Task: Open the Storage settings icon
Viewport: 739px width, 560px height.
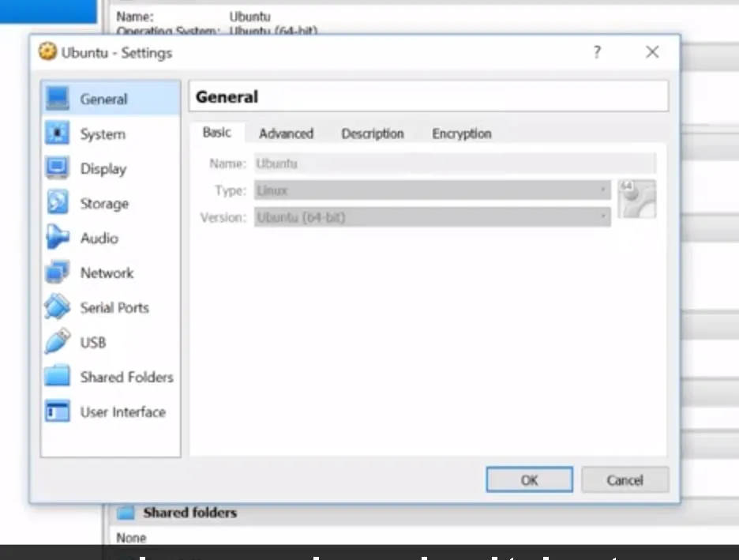Action: coord(58,202)
